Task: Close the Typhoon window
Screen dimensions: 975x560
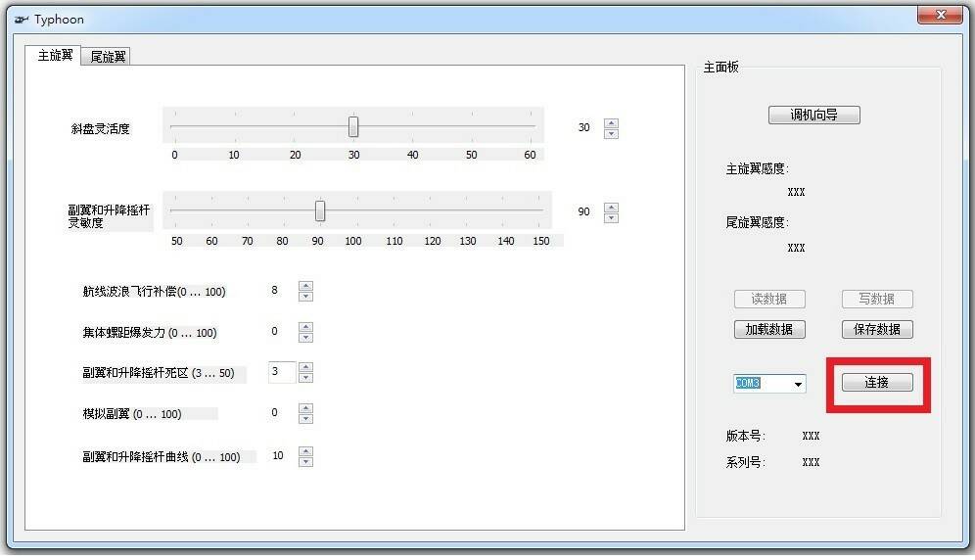Action: click(940, 15)
